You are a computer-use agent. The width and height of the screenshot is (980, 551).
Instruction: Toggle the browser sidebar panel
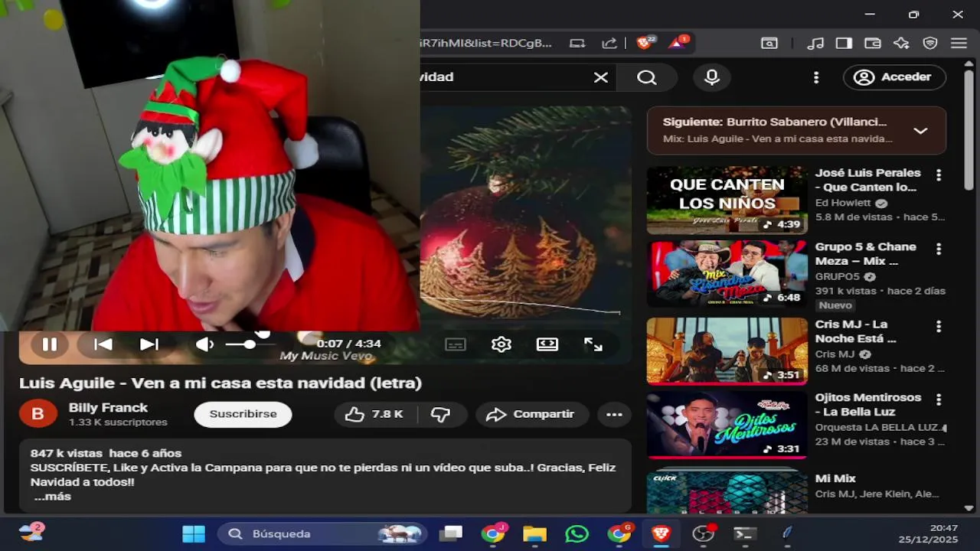pos(844,43)
